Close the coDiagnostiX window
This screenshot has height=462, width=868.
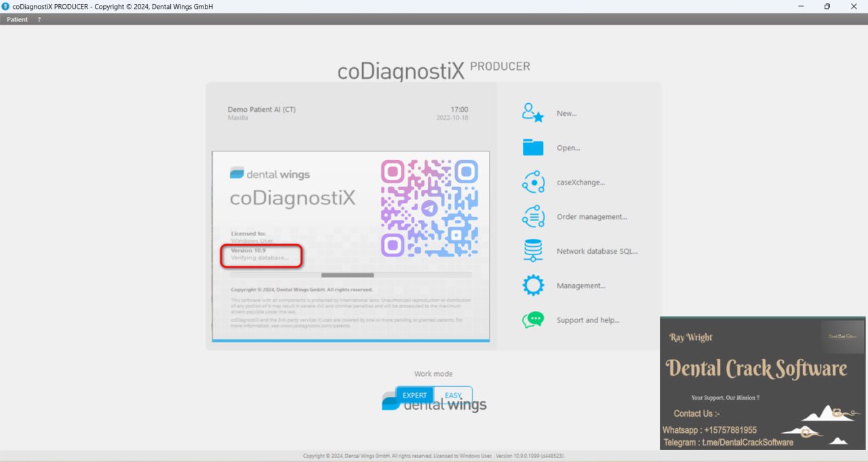(x=853, y=6)
